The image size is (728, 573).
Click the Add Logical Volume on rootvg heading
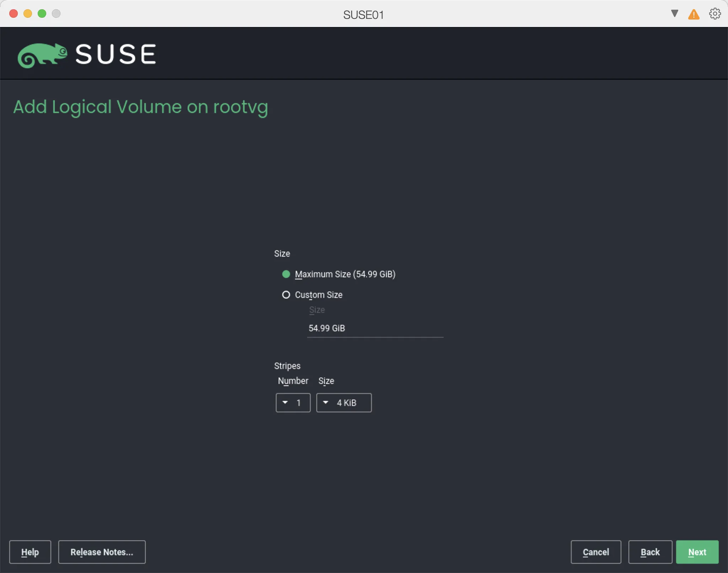click(x=140, y=107)
